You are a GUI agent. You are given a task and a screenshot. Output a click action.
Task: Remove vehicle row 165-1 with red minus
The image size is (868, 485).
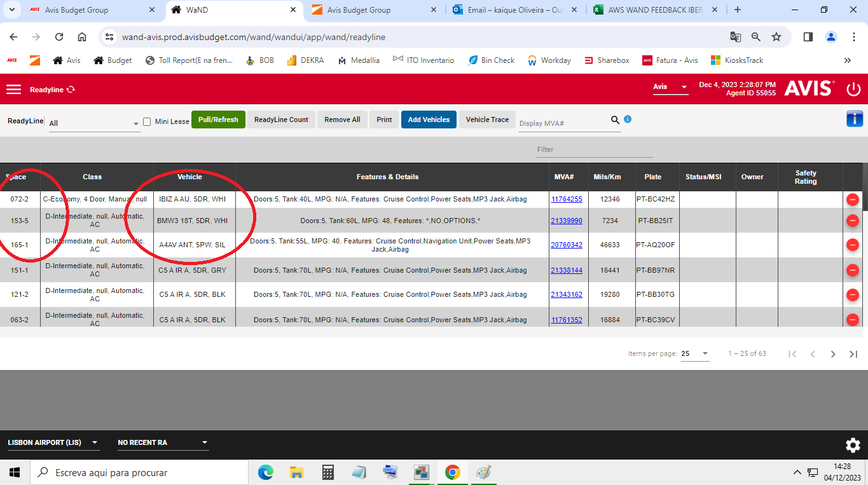pos(853,245)
